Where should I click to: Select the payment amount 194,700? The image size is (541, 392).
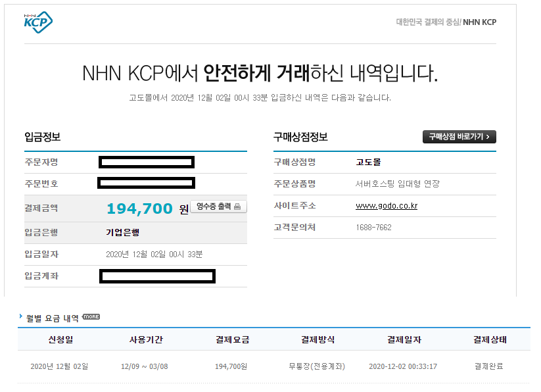(x=139, y=208)
